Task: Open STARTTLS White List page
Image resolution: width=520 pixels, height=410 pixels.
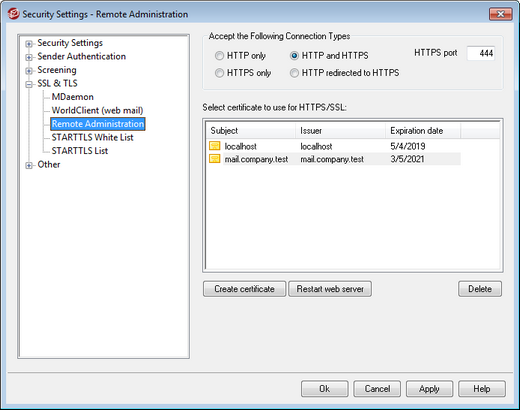Action: 92,137
